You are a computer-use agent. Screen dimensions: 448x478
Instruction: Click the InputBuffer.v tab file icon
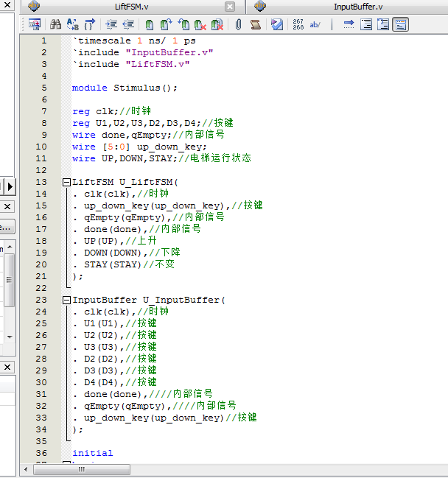point(260,6)
